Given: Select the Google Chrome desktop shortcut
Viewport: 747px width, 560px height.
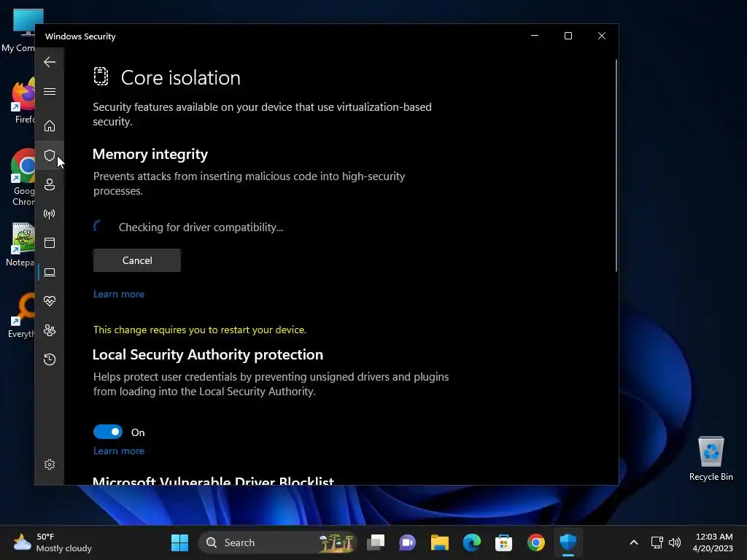Looking at the screenshot, I should tap(22, 178).
